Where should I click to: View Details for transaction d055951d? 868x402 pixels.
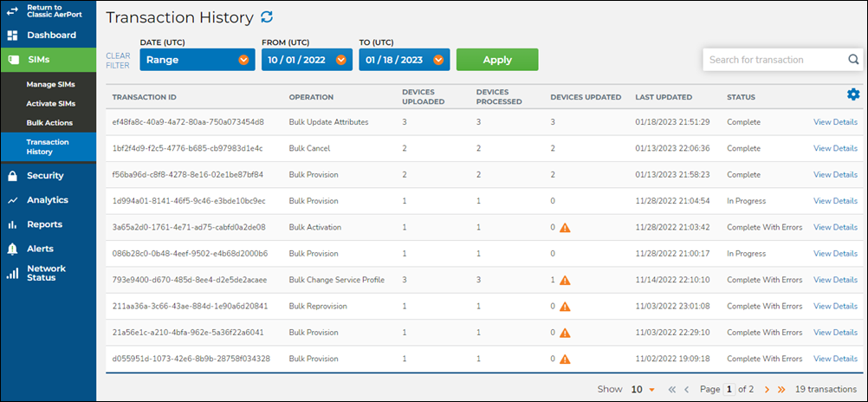click(835, 359)
